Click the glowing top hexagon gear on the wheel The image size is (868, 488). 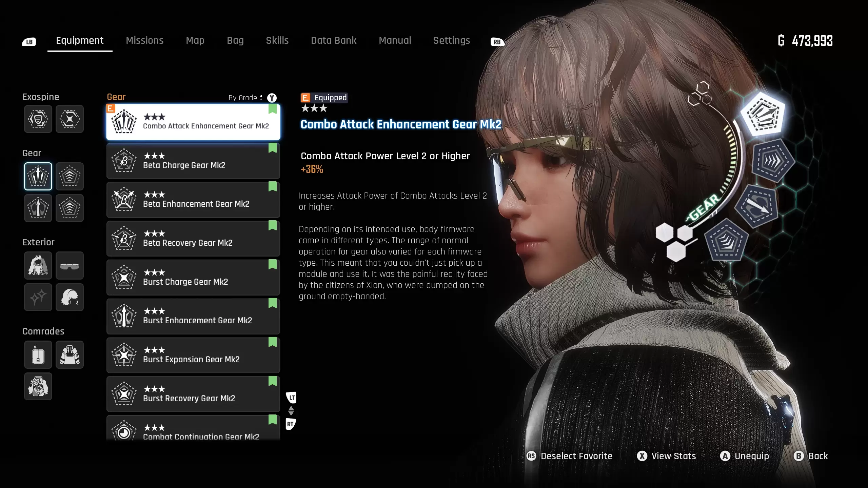[763, 115]
